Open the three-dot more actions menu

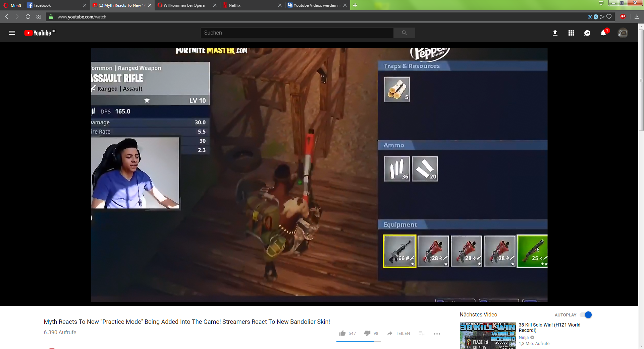point(437,334)
